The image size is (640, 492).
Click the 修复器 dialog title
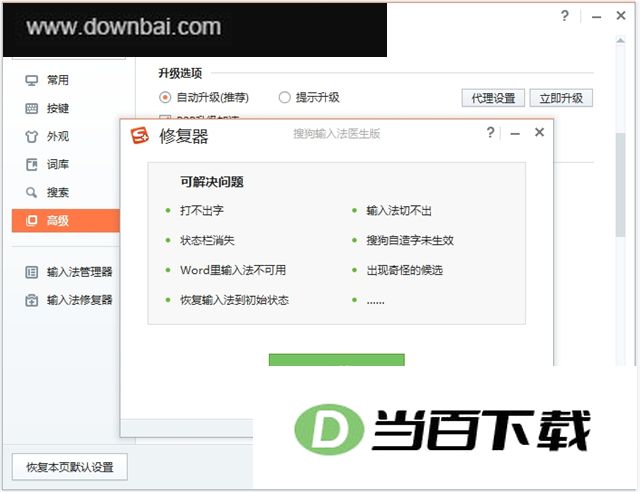click(x=184, y=136)
